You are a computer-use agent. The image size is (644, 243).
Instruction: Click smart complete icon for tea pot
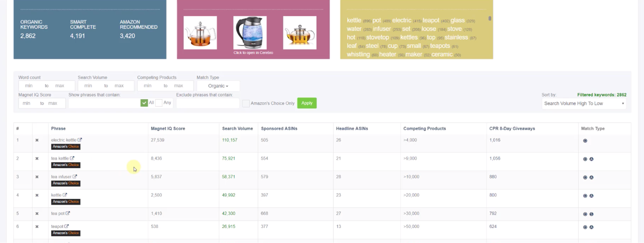click(x=591, y=214)
